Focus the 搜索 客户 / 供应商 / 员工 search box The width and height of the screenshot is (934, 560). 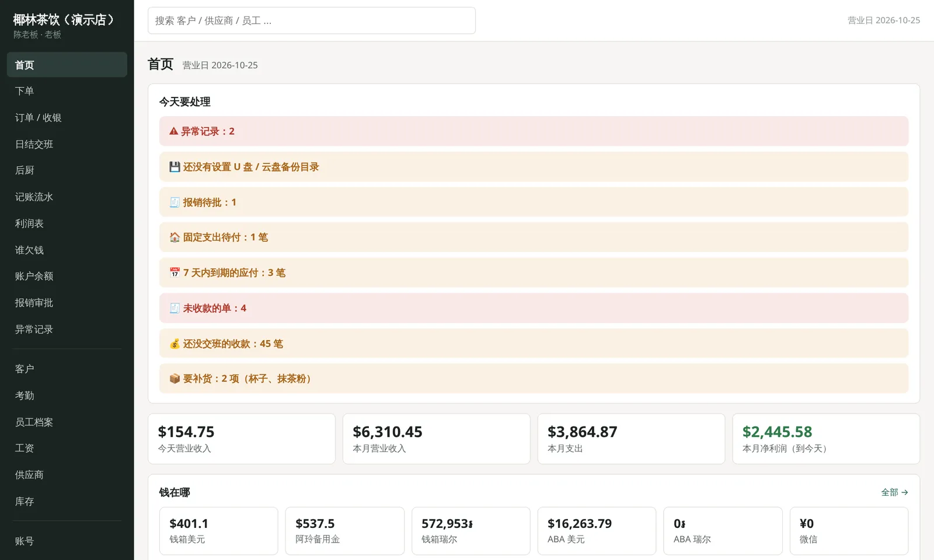312,20
